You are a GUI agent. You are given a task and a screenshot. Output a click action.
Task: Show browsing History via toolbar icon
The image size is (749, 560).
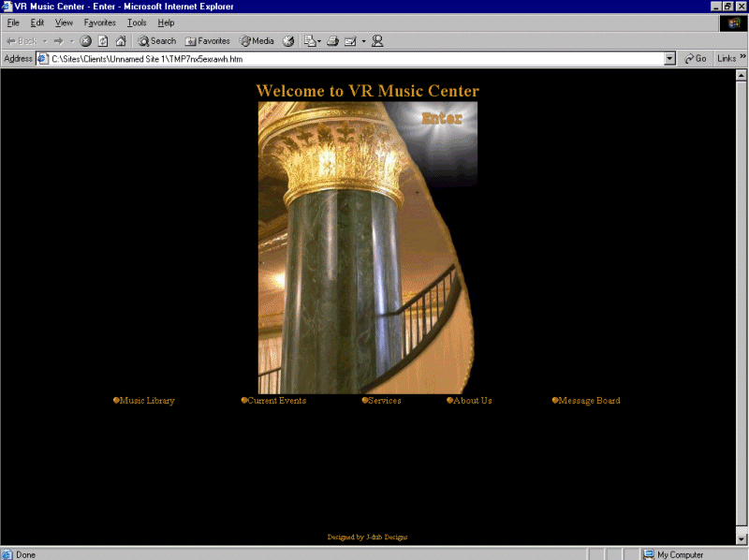pyautogui.click(x=288, y=41)
